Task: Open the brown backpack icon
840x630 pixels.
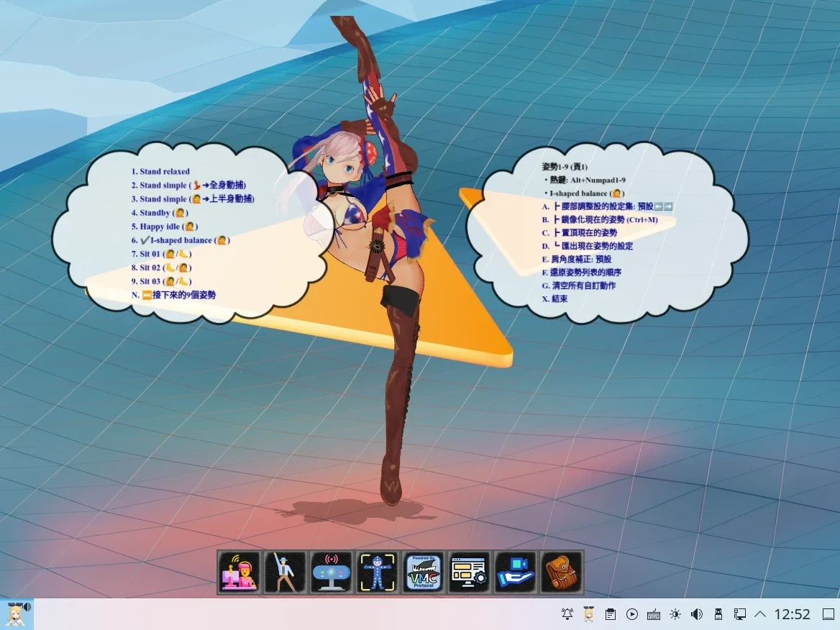Action: 562,572
